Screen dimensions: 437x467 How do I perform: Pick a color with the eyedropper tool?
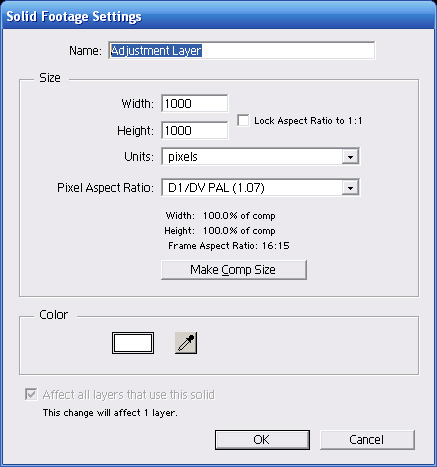point(186,343)
